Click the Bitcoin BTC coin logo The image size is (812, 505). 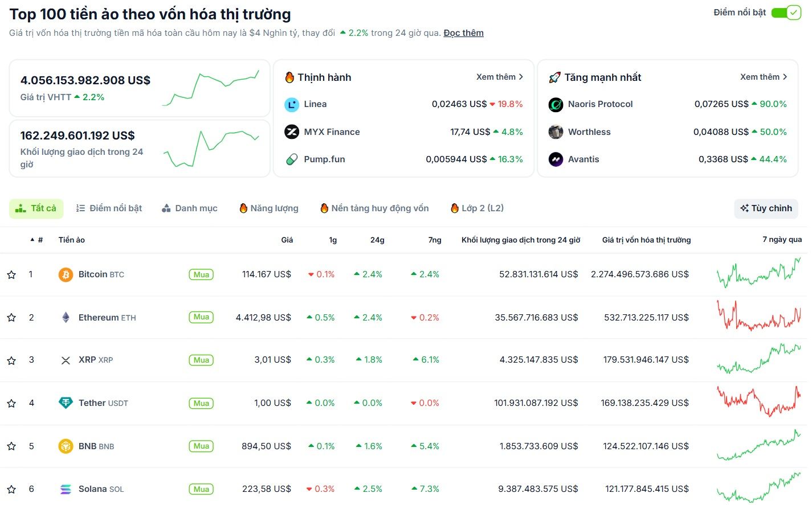coord(66,274)
